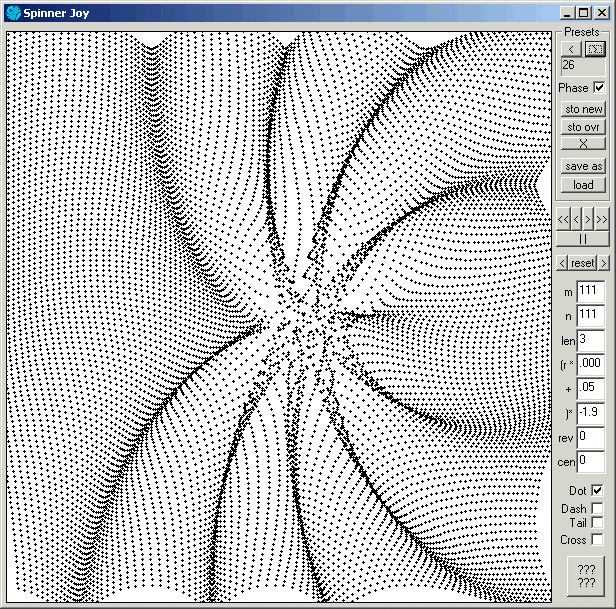Click the 'save as' button
Image resolution: width=616 pixels, height=609 pixels.
tap(583, 166)
